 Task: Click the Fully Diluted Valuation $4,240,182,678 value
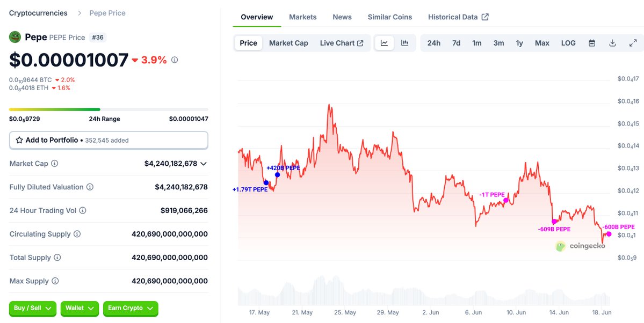pyautogui.click(x=181, y=187)
